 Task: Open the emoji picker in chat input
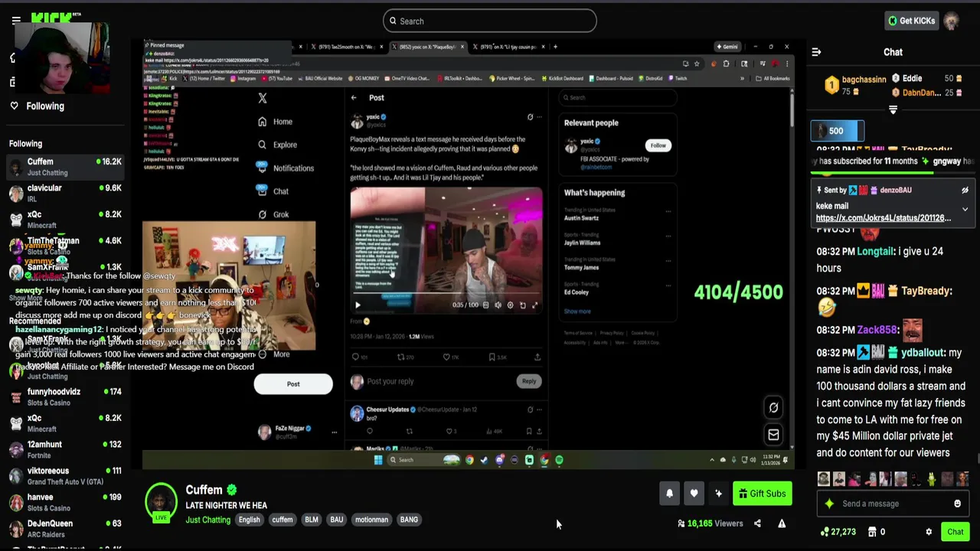(x=957, y=504)
